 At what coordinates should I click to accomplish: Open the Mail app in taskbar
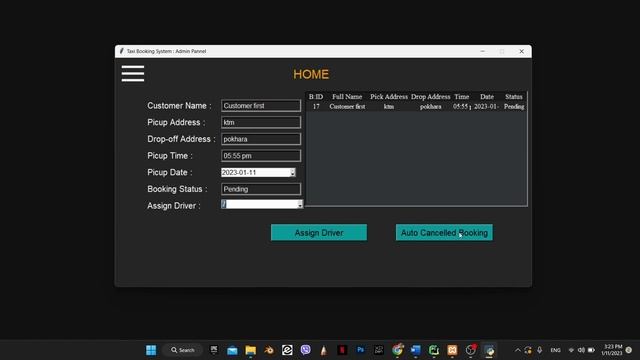coord(232,350)
